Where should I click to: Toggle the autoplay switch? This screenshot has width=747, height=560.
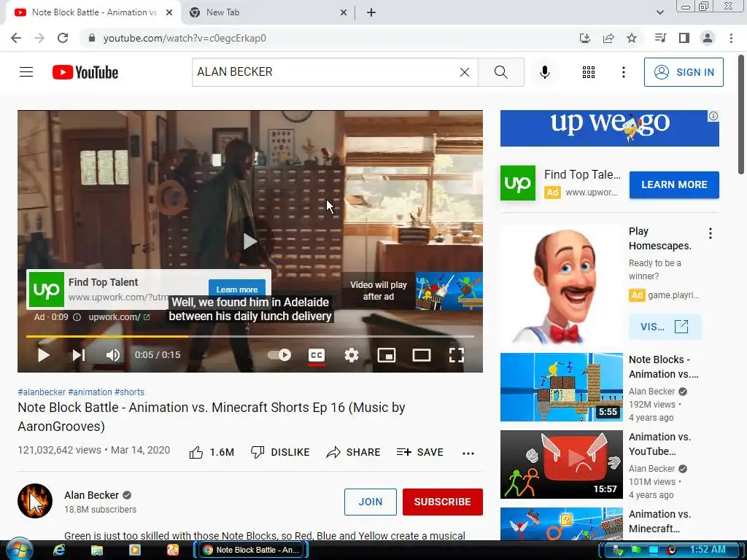pos(279,355)
